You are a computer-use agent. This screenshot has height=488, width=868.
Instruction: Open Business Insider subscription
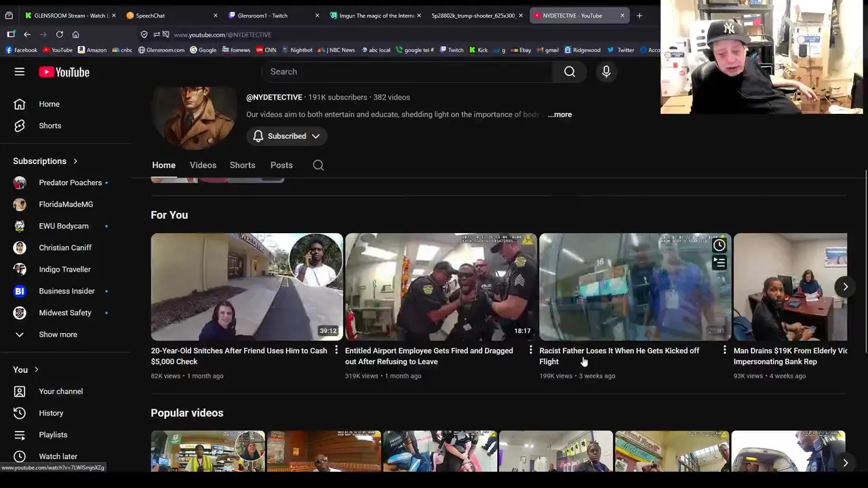(x=65, y=291)
